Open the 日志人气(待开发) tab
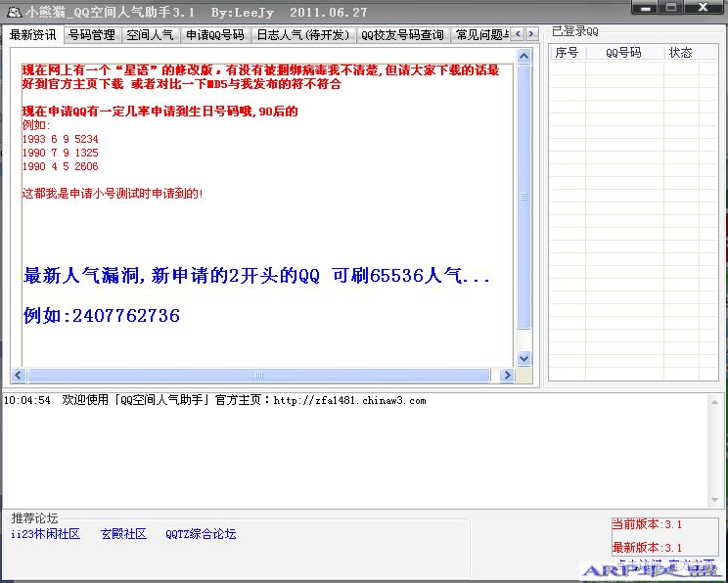The image size is (728, 583). pos(302,35)
